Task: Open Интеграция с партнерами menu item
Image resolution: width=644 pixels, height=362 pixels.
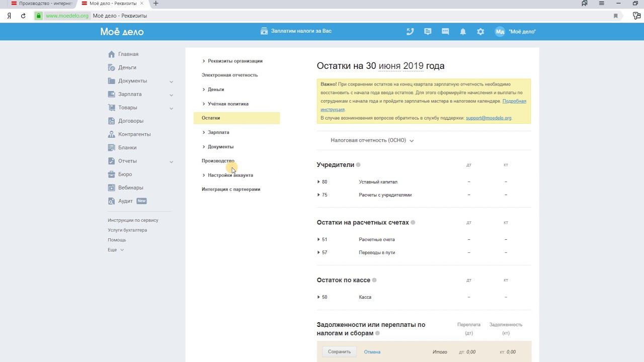Action: [231, 189]
